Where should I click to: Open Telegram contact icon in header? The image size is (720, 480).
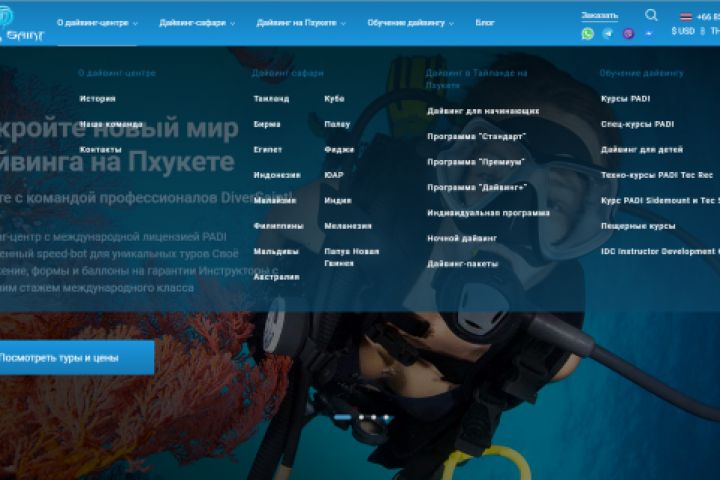(608, 34)
